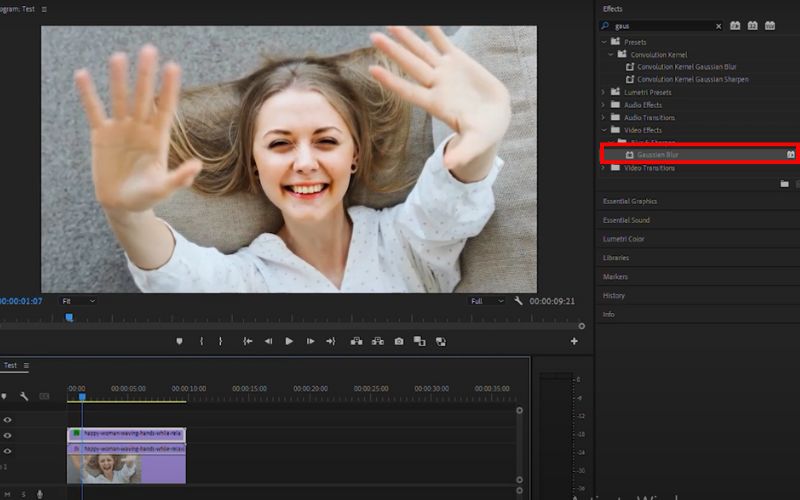Open the Fit zoom level dropdown

78,301
